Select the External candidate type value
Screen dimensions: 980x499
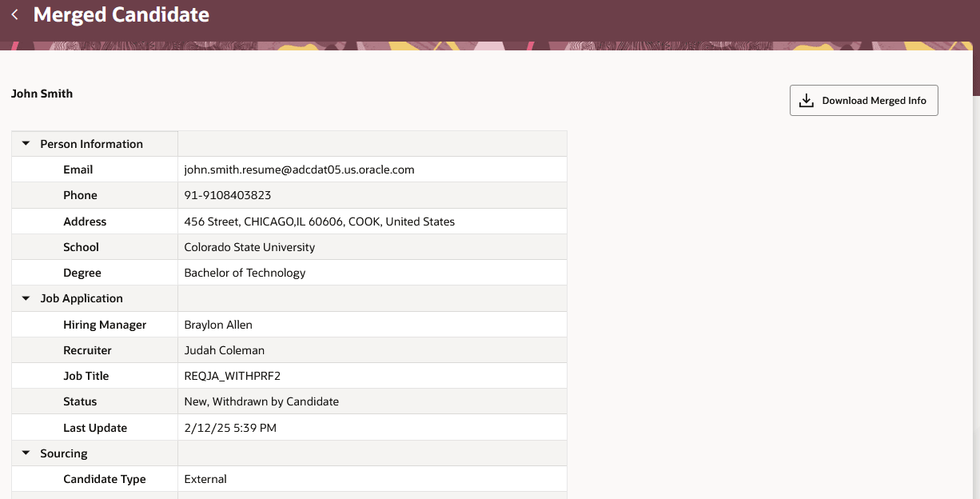[x=205, y=479]
